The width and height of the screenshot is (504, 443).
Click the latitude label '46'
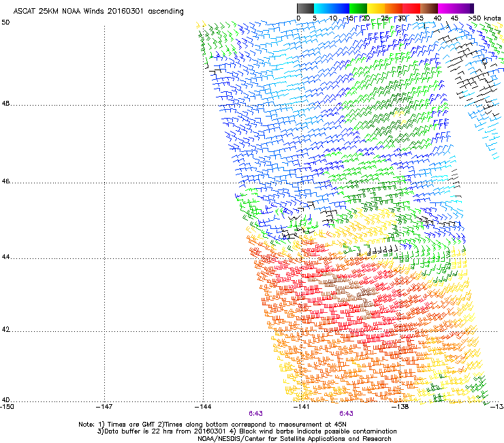point(5,181)
